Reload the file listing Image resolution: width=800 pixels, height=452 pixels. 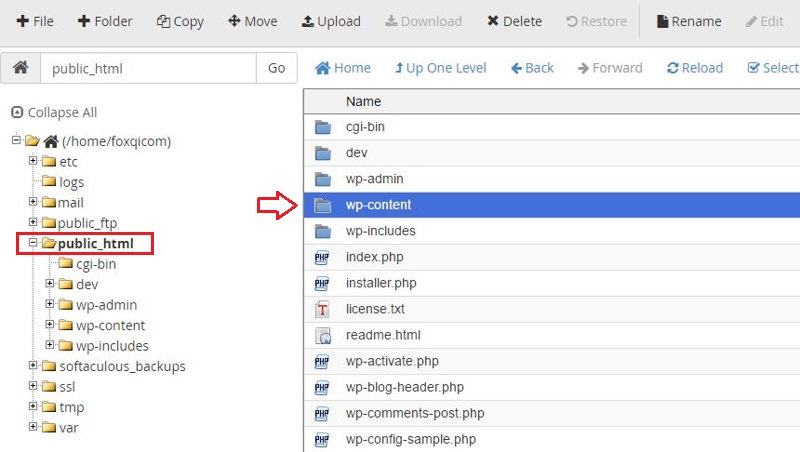tap(695, 68)
